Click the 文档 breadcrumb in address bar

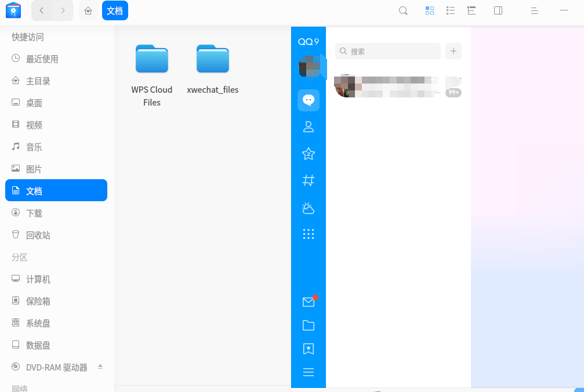click(x=115, y=10)
